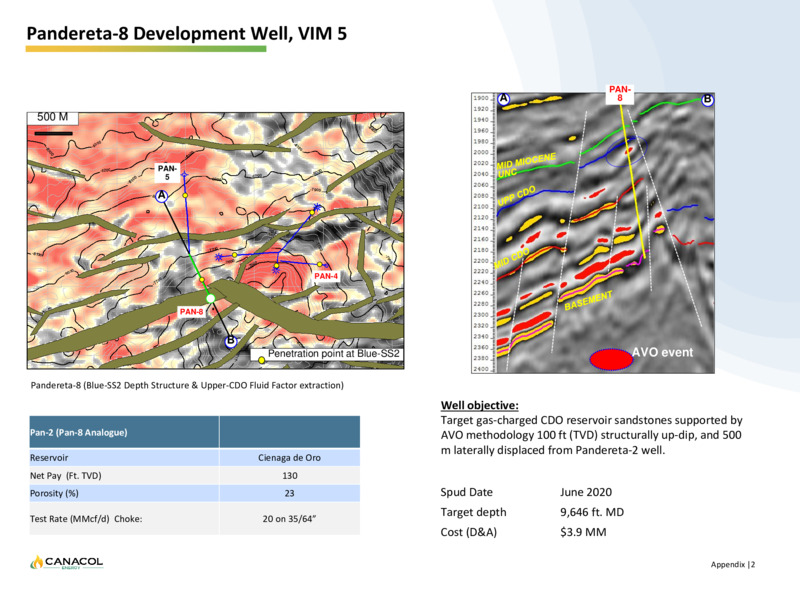Click the map caption about Blue-SS2 Depth Structure
The height and width of the screenshot is (600, 800).
pos(187,385)
